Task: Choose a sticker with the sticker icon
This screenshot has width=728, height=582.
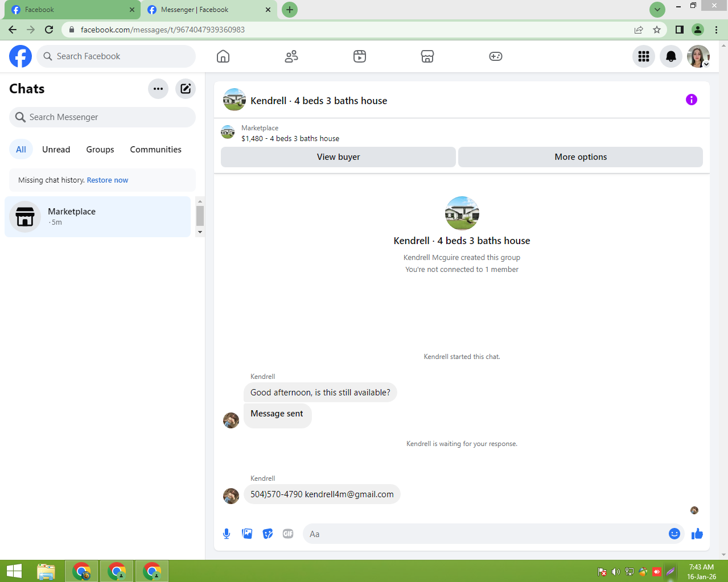Action: [268, 534]
